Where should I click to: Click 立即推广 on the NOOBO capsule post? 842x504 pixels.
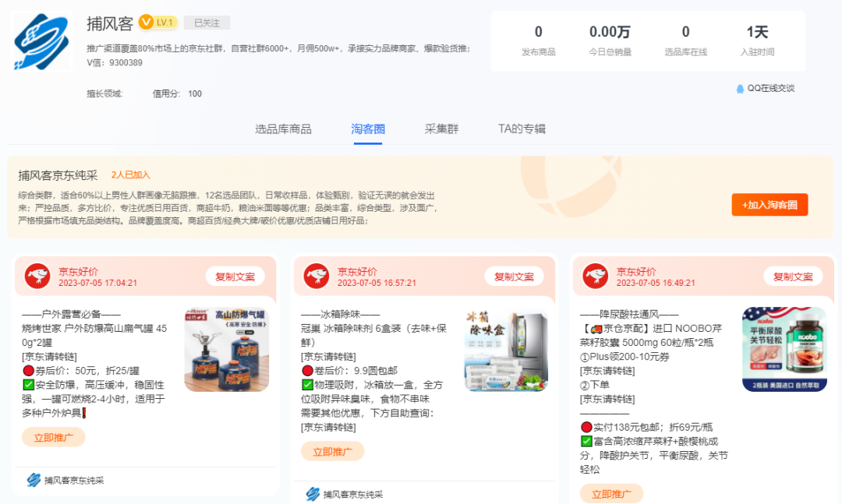pos(611,494)
